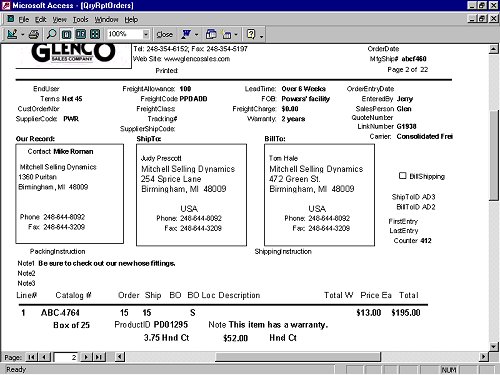Click the MfgShip# abcf460 value
Image resolution: width=500 pixels, height=375 pixels.
414,59
